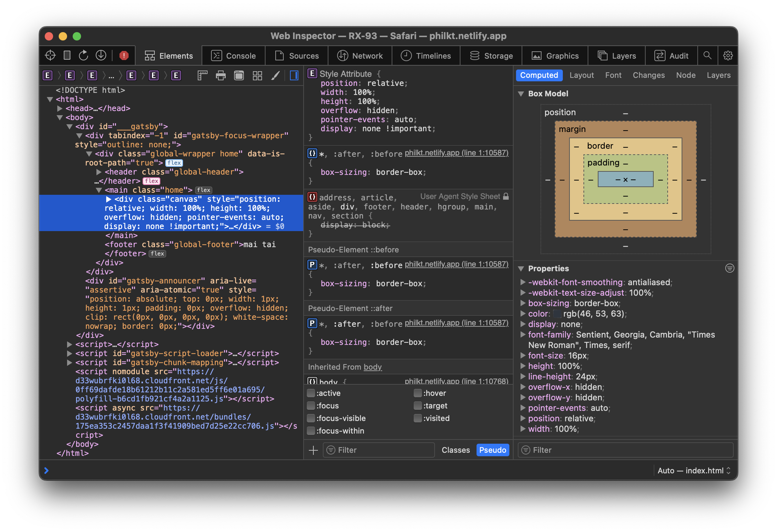Screen dimensions: 777x532
Task: Expand the head element in DOM tree
Action: (x=60, y=109)
